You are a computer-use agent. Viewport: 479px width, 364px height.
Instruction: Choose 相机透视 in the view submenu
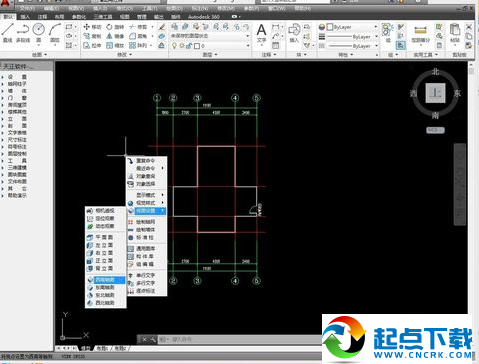pyautogui.click(x=106, y=211)
